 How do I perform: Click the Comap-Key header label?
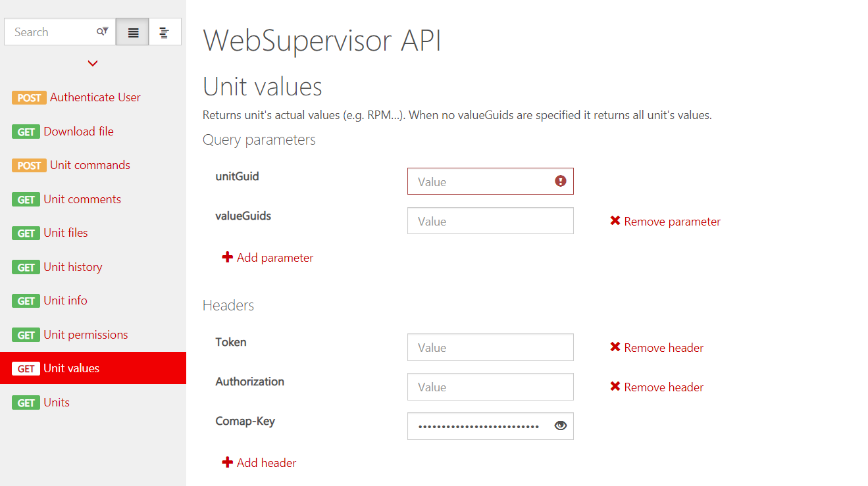[x=245, y=421]
